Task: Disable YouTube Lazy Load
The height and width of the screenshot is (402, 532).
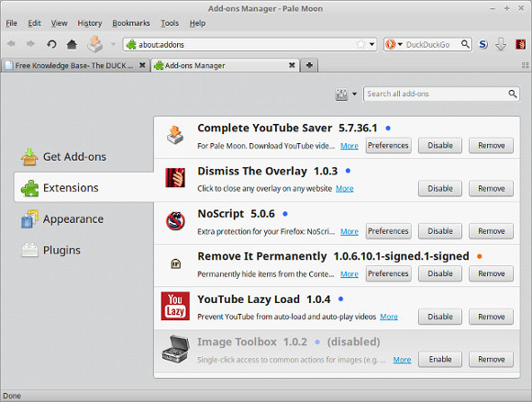Action: (x=440, y=317)
